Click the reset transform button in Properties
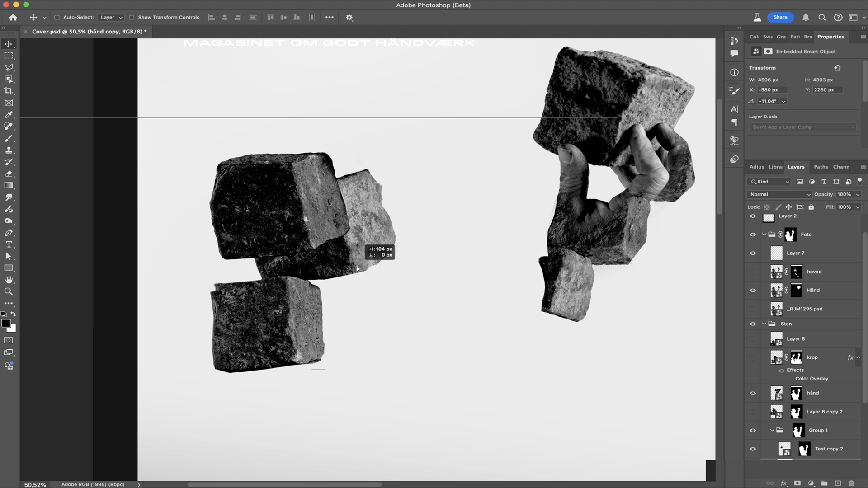The image size is (868, 488). (838, 67)
